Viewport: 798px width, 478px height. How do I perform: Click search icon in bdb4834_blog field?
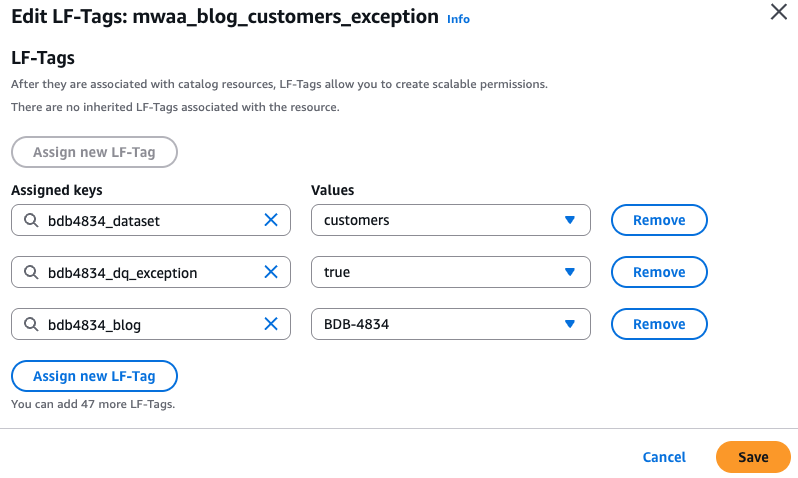point(31,324)
